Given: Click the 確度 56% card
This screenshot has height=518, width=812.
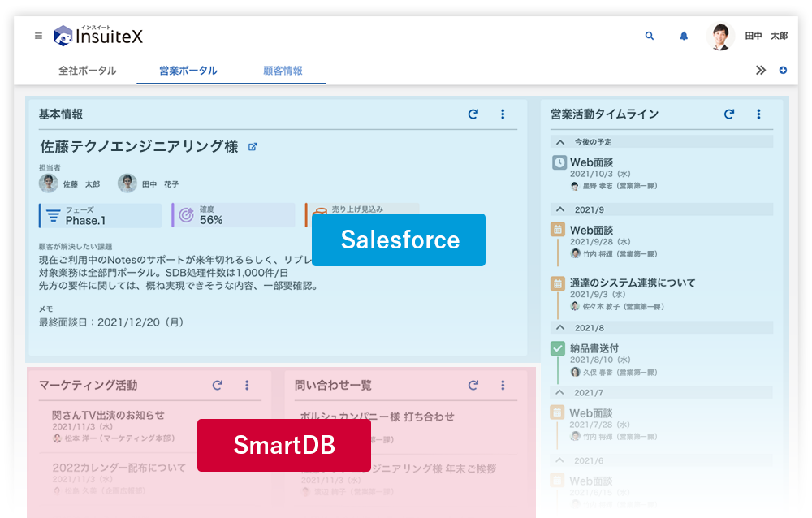Looking at the screenshot, I should pos(233,215).
